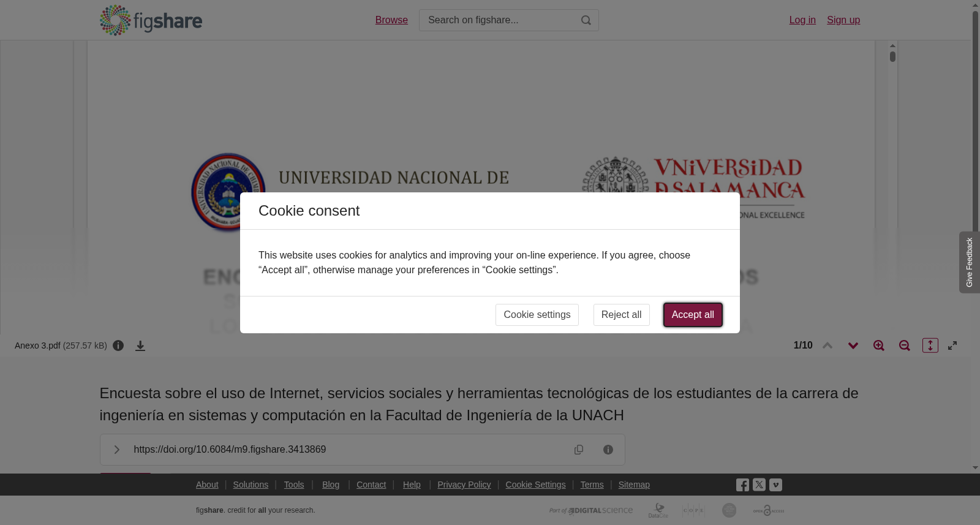The height and width of the screenshot is (525, 980).
Task: Click the COPE logo
Action: click(x=693, y=510)
